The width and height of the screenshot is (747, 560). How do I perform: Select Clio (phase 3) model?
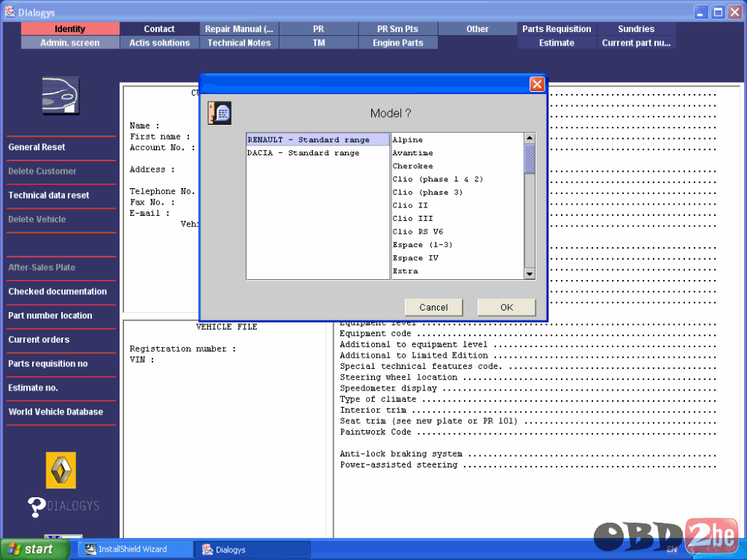457,193
